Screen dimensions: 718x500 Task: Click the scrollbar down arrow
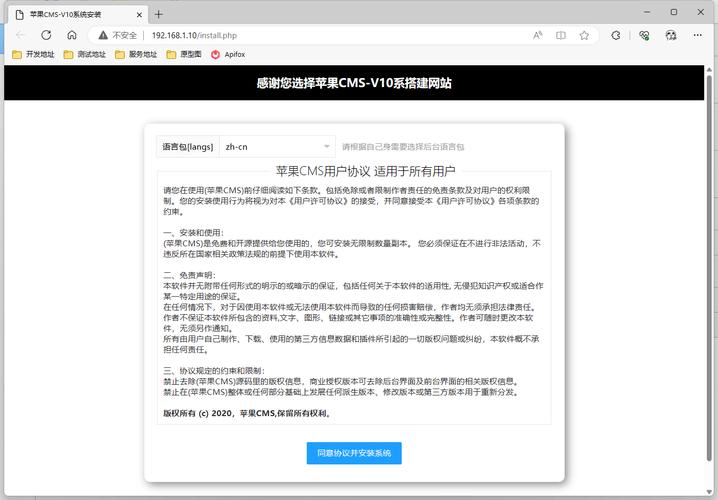tap(709, 492)
